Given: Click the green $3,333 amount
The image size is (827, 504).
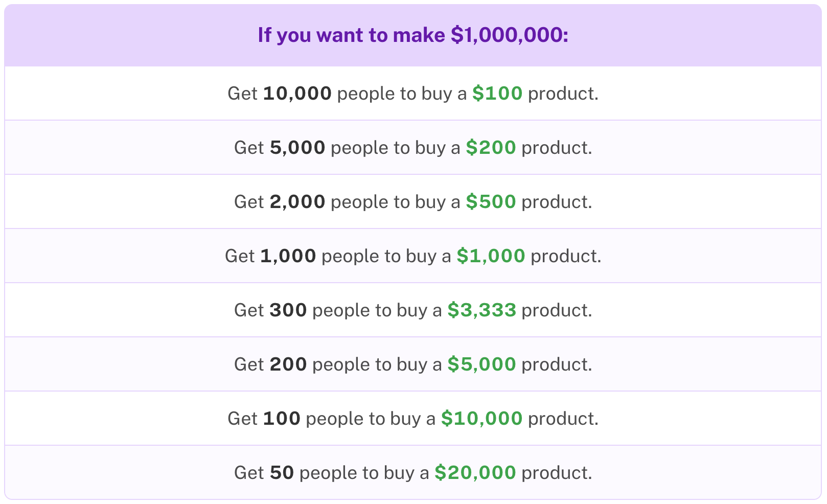Looking at the screenshot, I should click(x=482, y=310).
